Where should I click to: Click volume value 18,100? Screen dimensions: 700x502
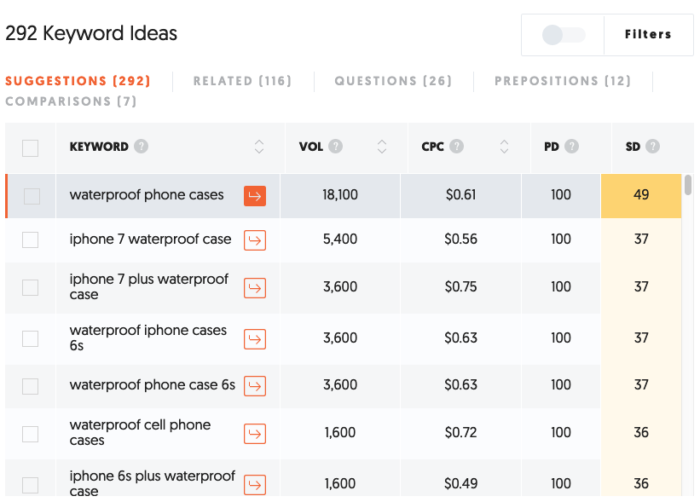click(x=340, y=195)
